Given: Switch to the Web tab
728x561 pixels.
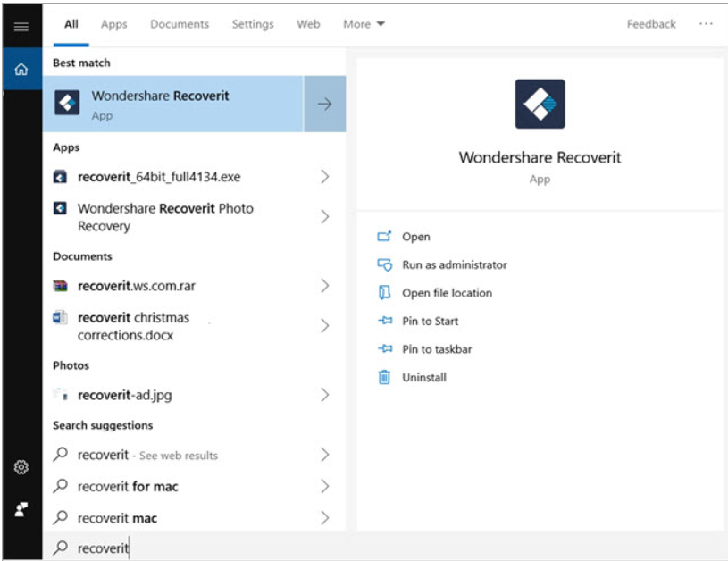Looking at the screenshot, I should [308, 24].
